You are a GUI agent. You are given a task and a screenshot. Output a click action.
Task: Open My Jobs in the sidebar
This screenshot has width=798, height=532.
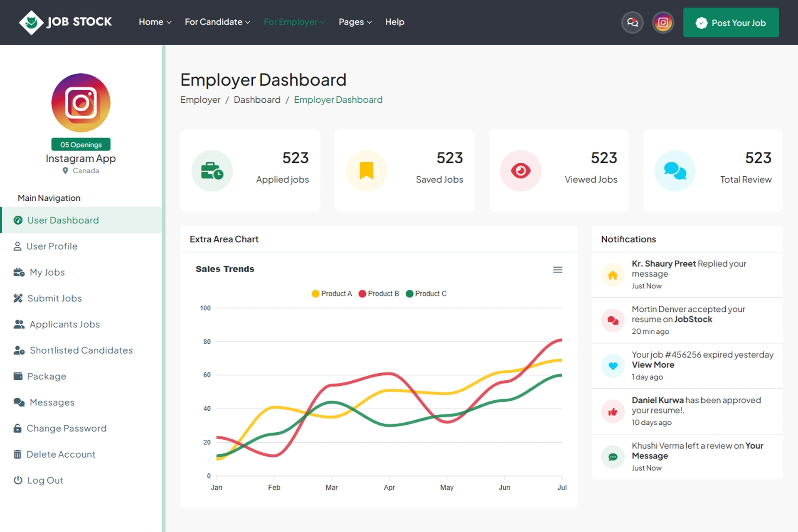coord(81,272)
